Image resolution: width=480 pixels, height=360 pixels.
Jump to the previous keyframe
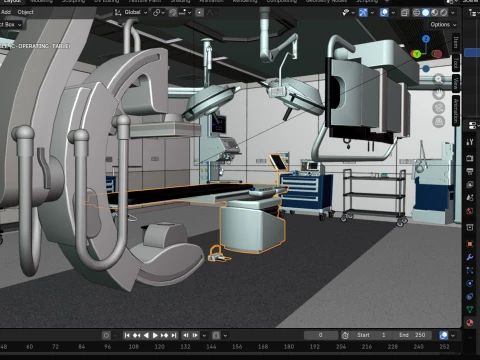pyautogui.click(x=136, y=335)
